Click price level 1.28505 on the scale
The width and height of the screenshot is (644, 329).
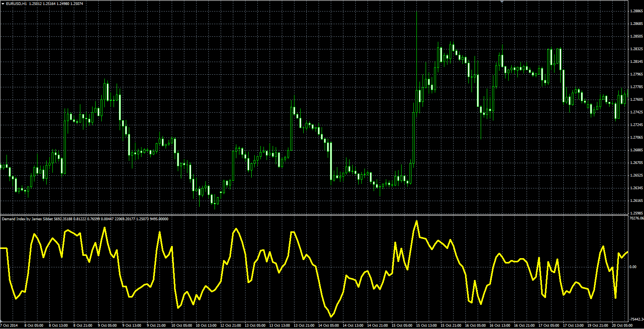pyautogui.click(x=636, y=36)
